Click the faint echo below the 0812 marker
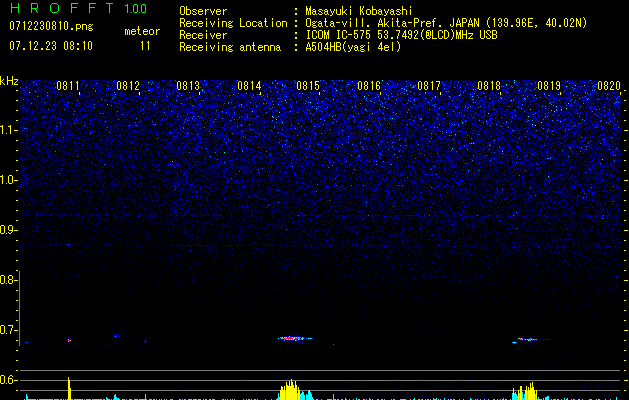This screenshot has width=629, height=400. click(x=117, y=335)
